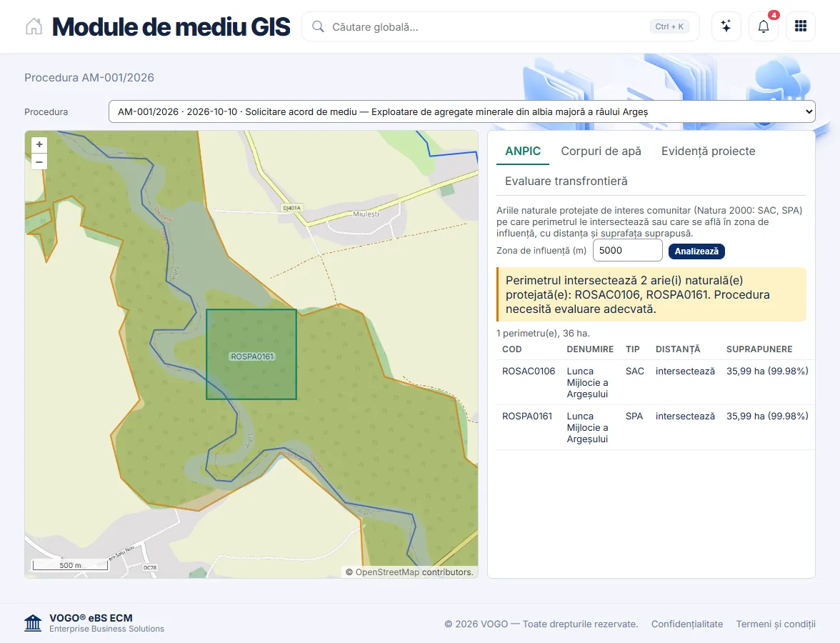840x643 pixels.
Task: Click the SUPRAPUNERE column header
Action: point(759,349)
